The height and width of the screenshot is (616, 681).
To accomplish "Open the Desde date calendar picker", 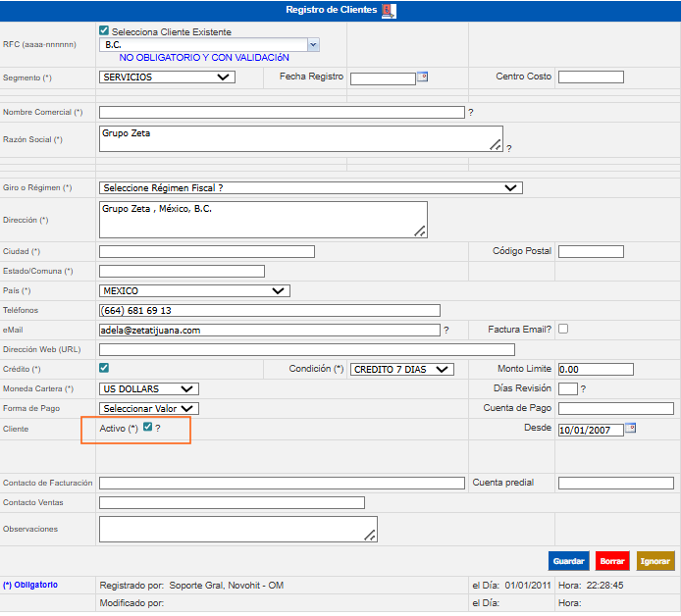I will (630, 428).
